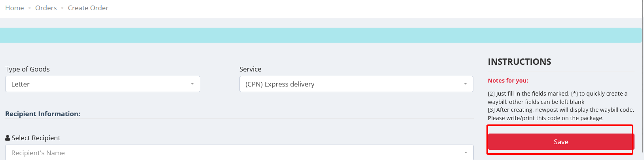
Task: Click the Service field label
Action: (250, 69)
